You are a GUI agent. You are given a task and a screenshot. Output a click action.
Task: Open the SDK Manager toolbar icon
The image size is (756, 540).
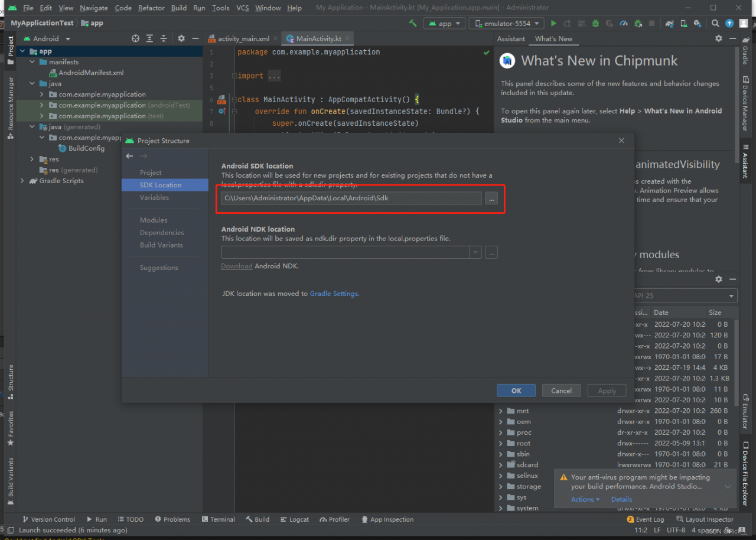698,23
